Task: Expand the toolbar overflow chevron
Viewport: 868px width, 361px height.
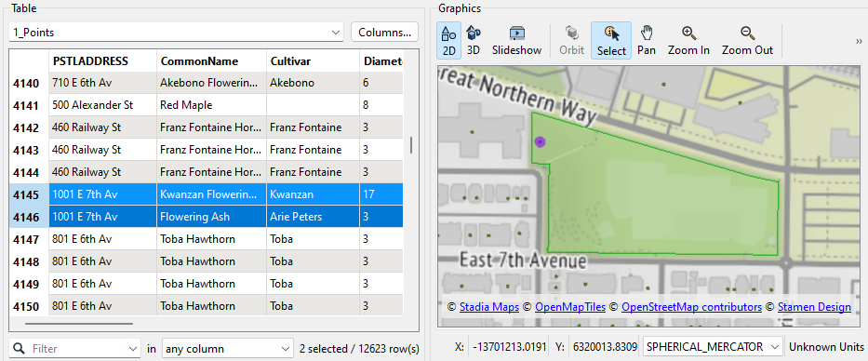Action: (859, 41)
